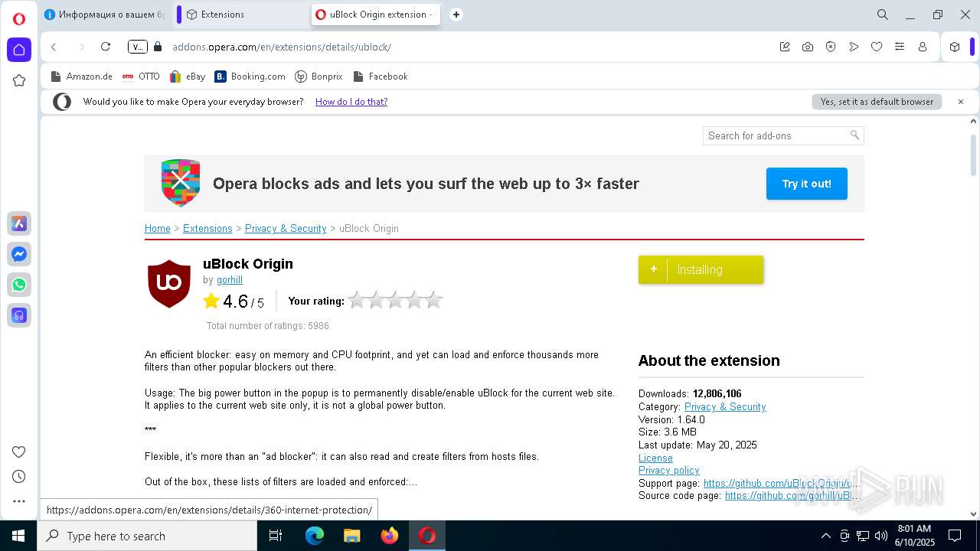Viewport: 980px width, 551px height.
Task: Open WhatsApp in the sidebar
Action: click(x=19, y=285)
